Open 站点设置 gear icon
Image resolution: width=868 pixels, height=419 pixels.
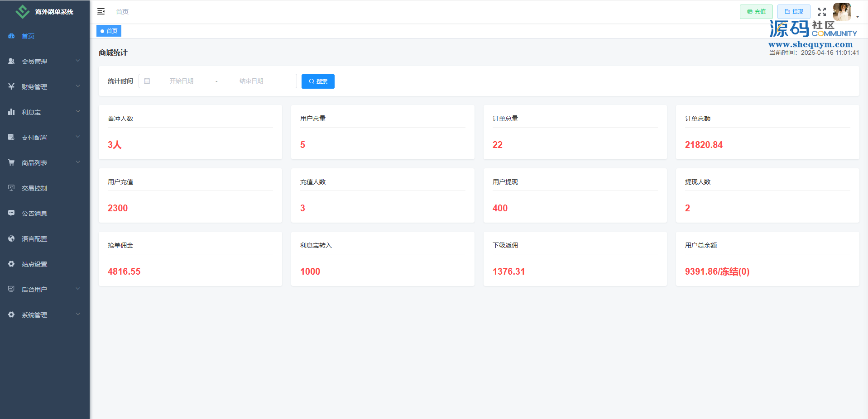point(11,264)
